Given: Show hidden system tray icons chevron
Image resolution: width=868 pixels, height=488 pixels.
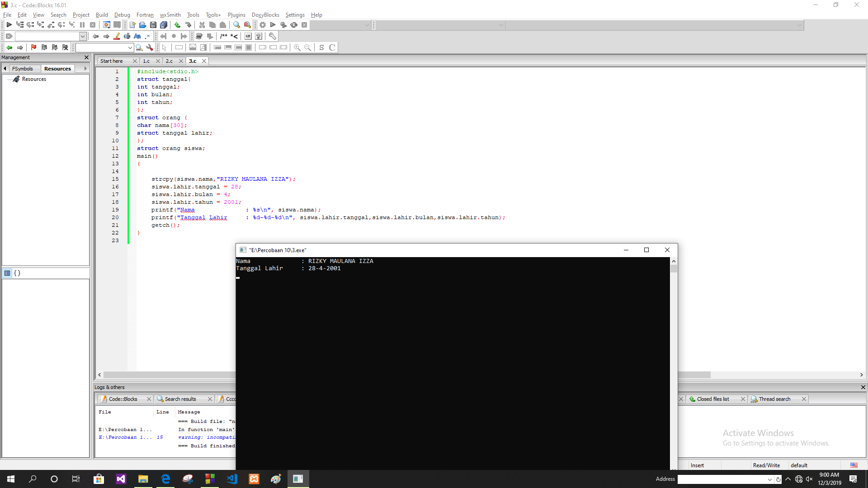Looking at the screenshot, I should click(x=788, y=479).
